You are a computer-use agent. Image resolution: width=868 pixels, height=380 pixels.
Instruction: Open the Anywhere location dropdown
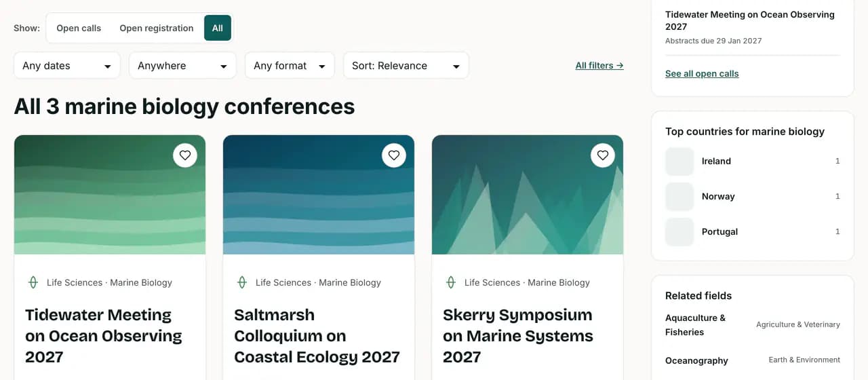pyautogui.click(x=182, y=66)
